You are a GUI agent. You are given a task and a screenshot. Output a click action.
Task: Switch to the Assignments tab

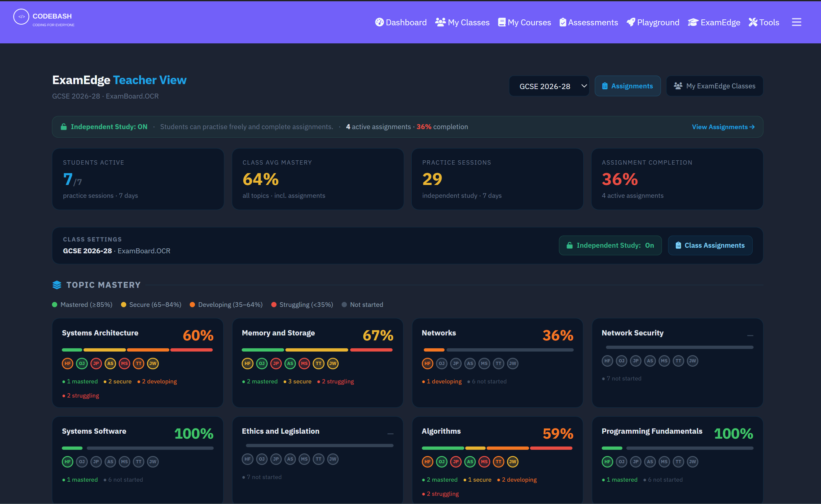click(627, 86)
